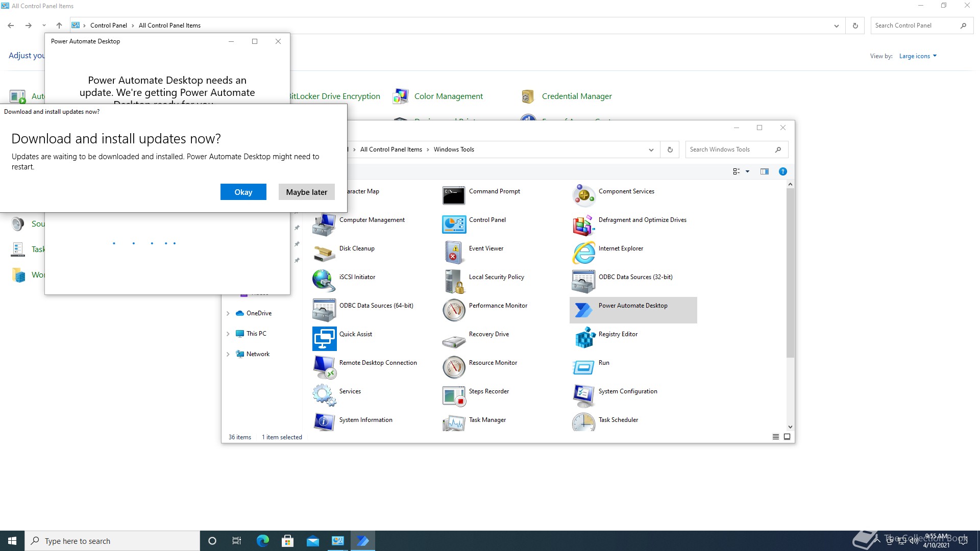
Task: Switch to details view in status bar
Action: click(776, 437)
